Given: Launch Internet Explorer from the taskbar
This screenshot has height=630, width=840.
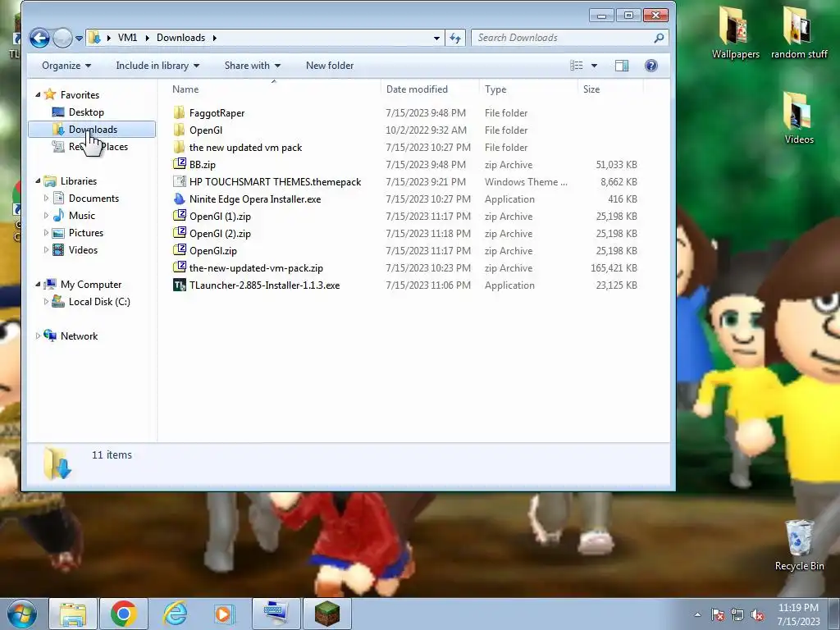Looking at the screenshot, I should pos(175,614).
